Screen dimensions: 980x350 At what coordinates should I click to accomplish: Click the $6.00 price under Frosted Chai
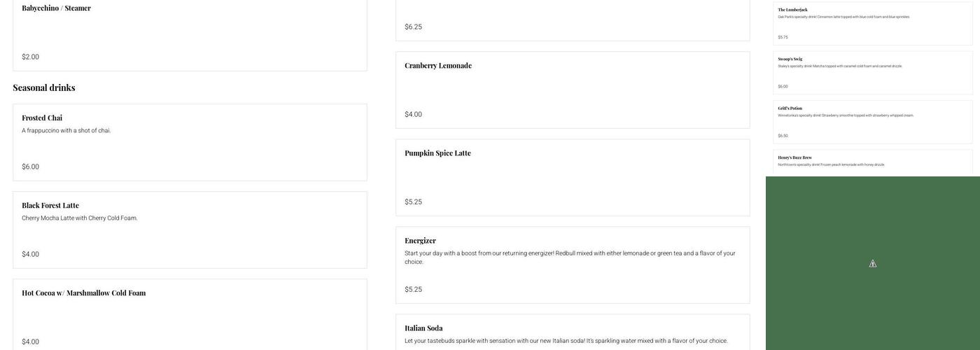click(31, 167)
